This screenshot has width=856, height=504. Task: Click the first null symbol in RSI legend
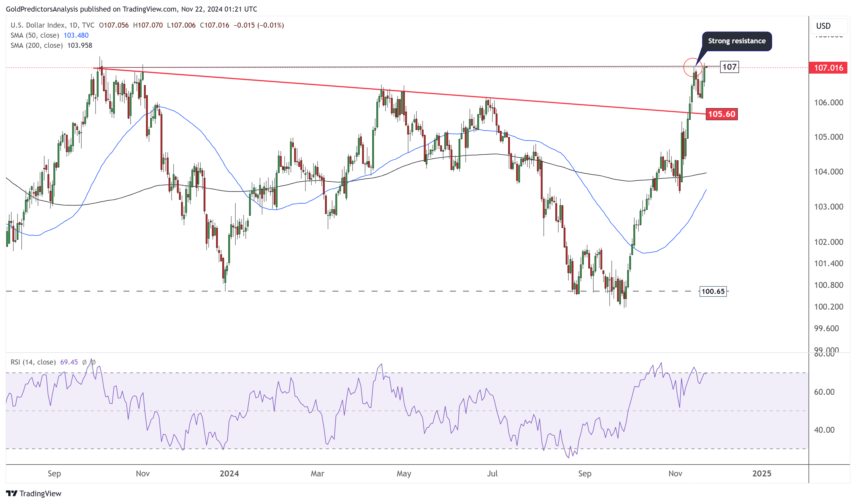click(85, 362)
